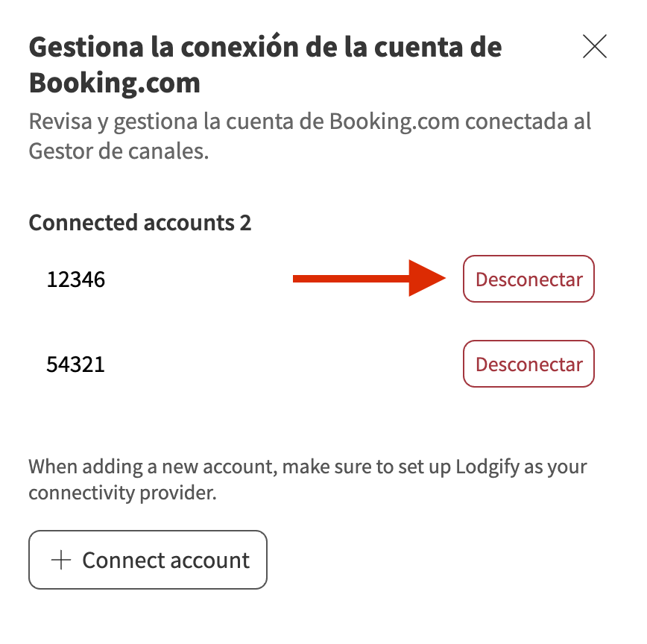This screenshot has width=647, height=644.
Task: Click the plus icon beside Connect account
Action: tap(60, 561)
